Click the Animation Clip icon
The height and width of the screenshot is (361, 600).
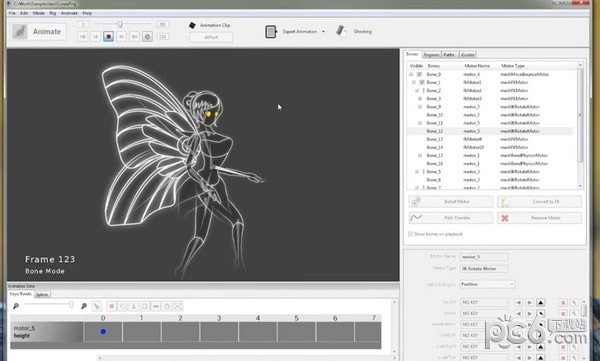[192, 25]
